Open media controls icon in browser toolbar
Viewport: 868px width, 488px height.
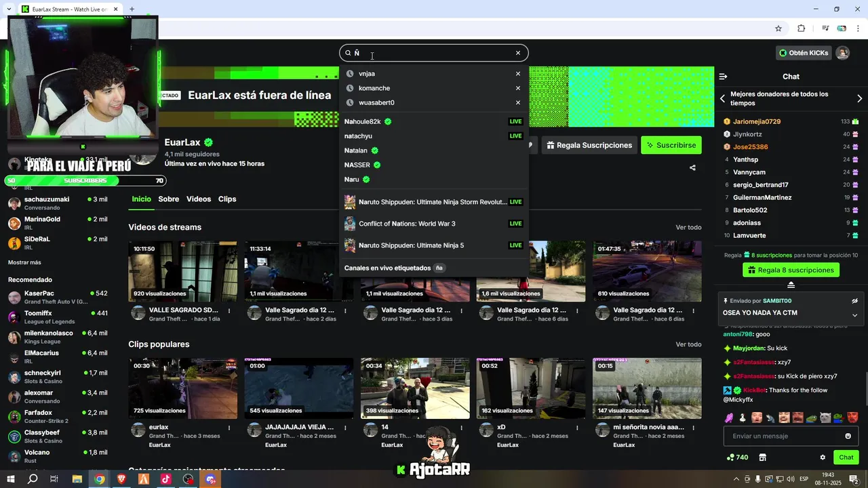point(825,28)
